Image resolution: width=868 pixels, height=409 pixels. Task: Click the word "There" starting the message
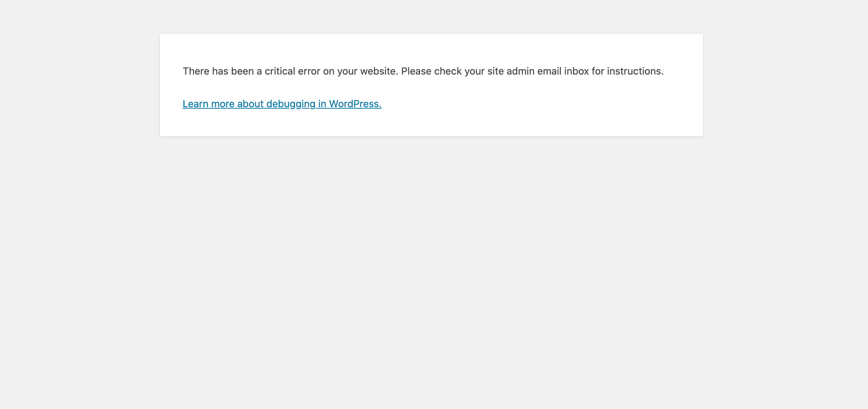pyautogui.click(x=196, y=71)
